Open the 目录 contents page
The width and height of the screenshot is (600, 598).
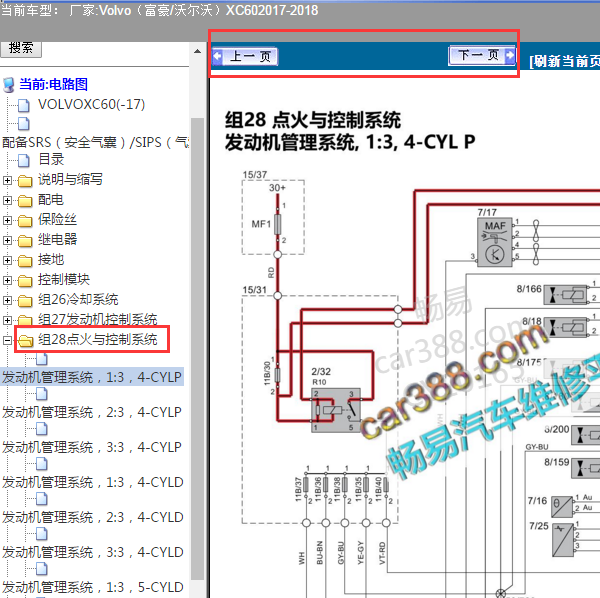click(x=51, y=159)
